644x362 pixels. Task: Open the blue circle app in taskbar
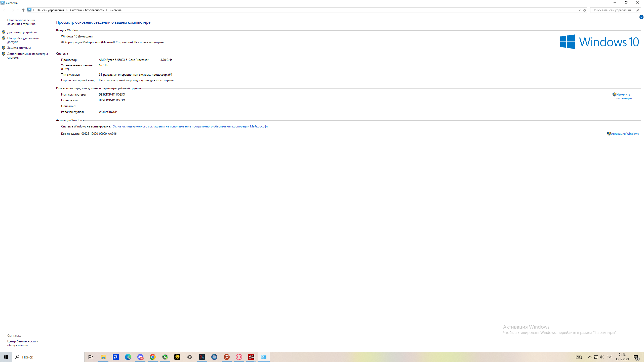pos(214,357)
